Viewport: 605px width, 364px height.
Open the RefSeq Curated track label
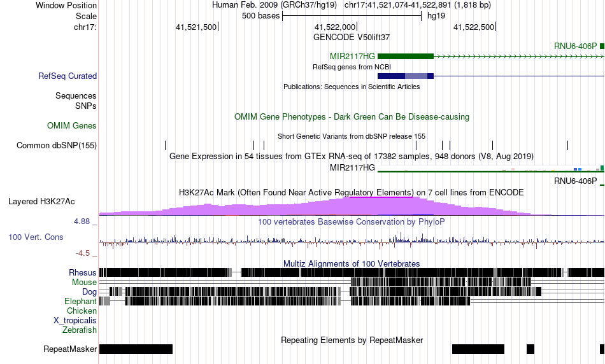(68, 76)
